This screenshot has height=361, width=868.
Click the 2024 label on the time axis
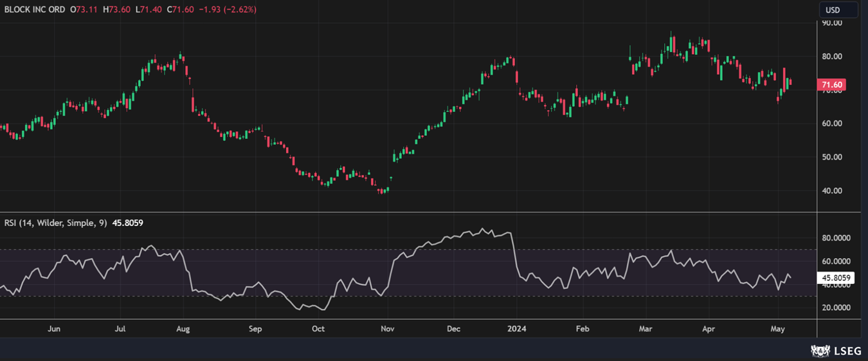pos(517,329)
